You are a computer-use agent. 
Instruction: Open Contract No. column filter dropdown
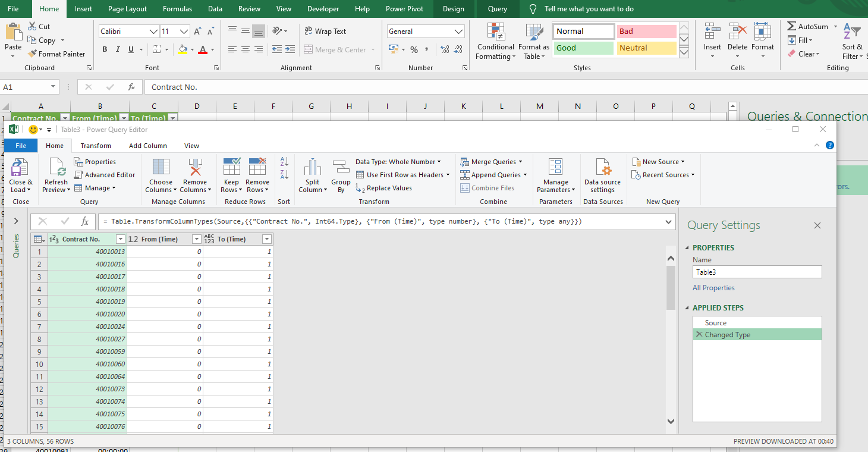point(121,239)
